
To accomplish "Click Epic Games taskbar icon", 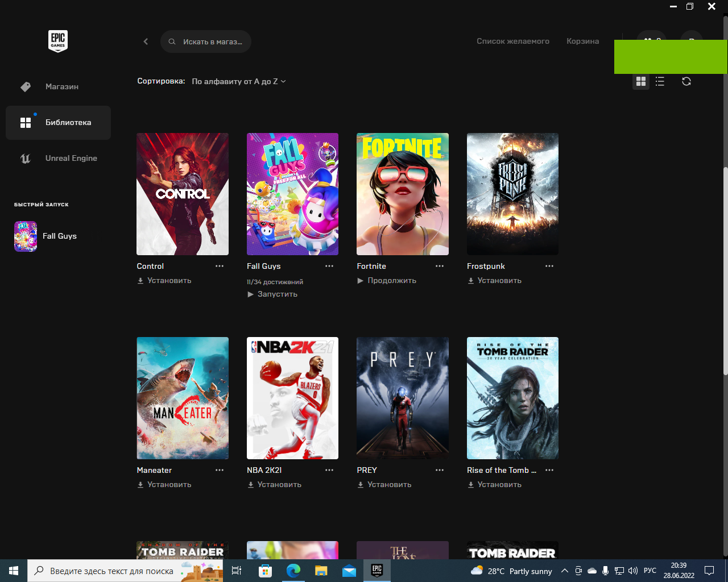I will pyautogui.click(x=377, y=571).
